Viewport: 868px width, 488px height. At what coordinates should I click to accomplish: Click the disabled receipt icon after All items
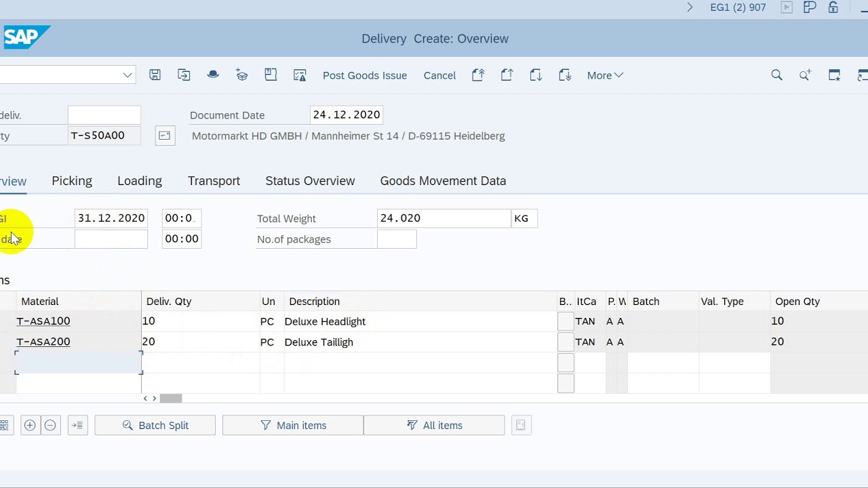point(521,425)
